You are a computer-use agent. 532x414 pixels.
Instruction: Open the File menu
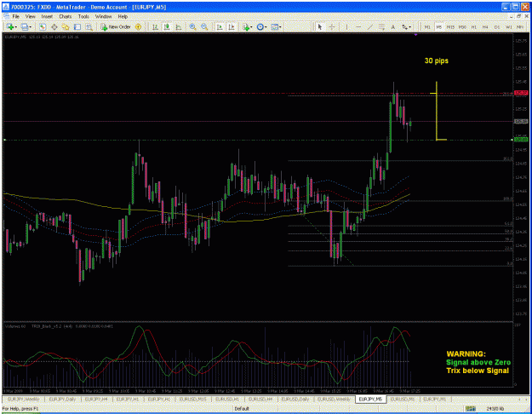tap(15, 16)
